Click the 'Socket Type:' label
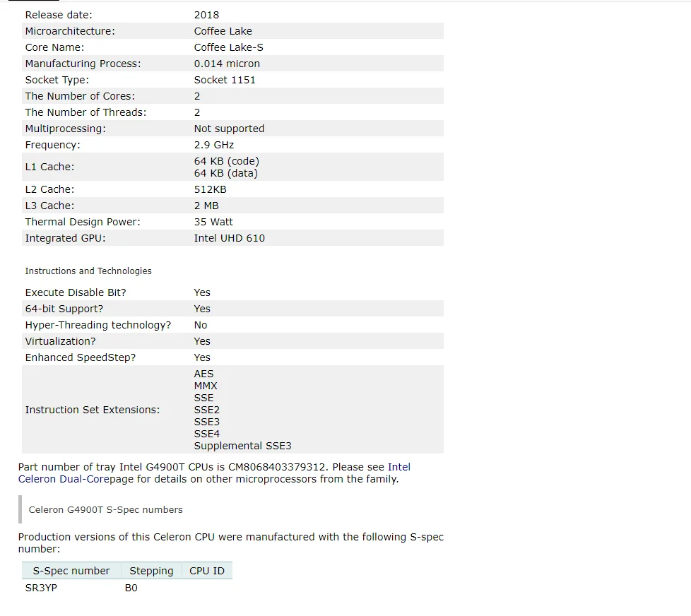Screen dimensions: 691x616 tap(57, 81)
